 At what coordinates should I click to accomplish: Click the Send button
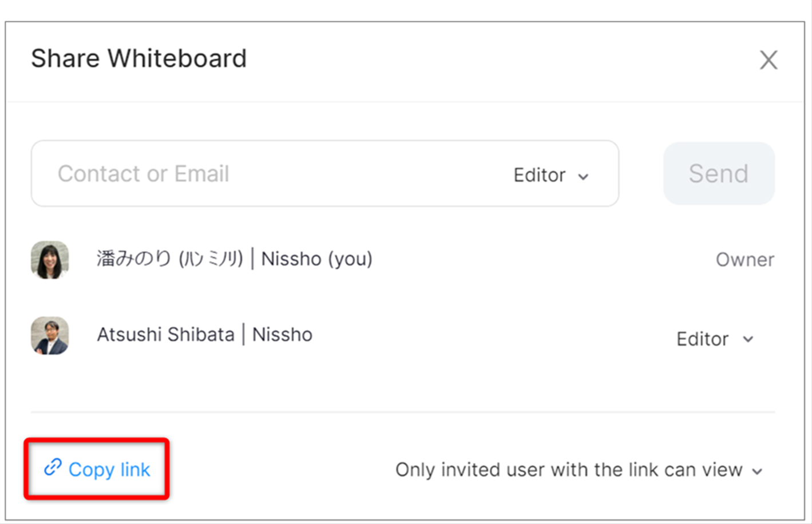tap(719, 173)
